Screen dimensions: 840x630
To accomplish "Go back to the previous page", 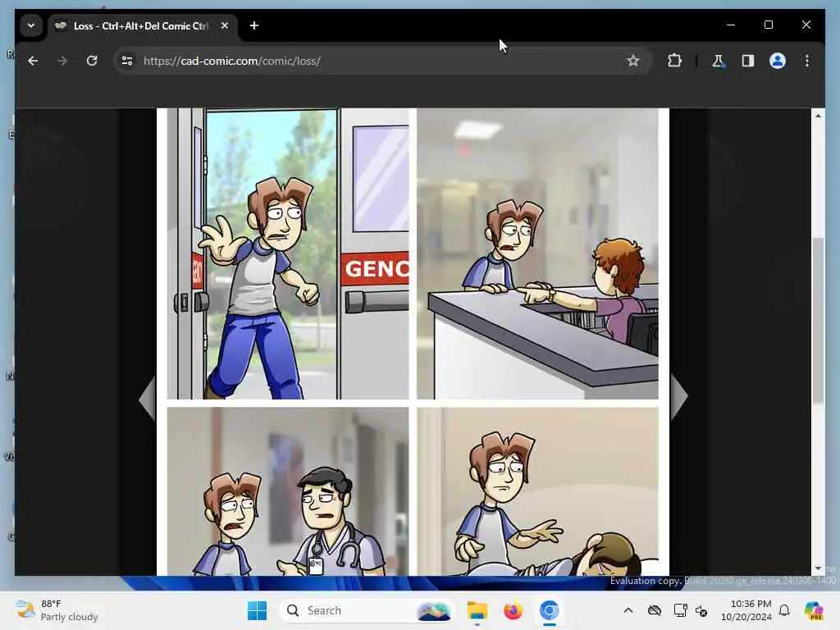I will pos(33,61).
